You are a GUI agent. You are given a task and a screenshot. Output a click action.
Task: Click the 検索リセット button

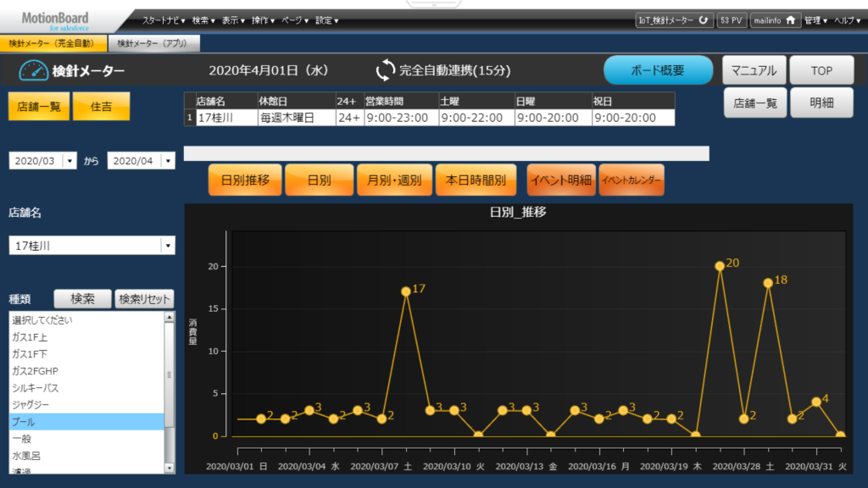[x=145, y=299]
